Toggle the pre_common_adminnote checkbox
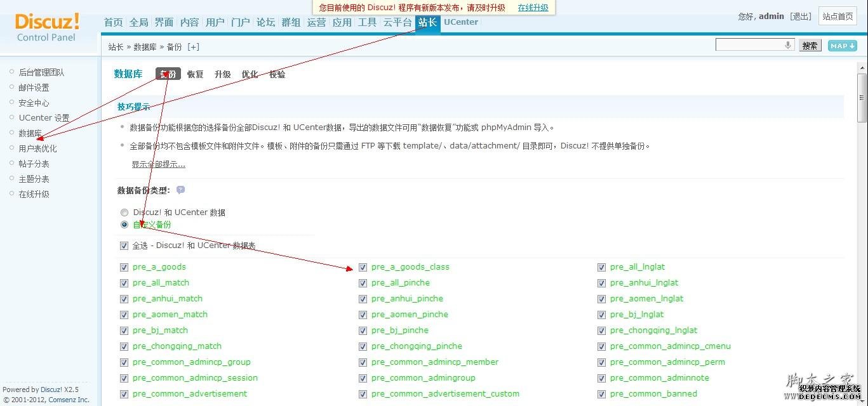Screen dimensions: 868x406 [601, 378]
